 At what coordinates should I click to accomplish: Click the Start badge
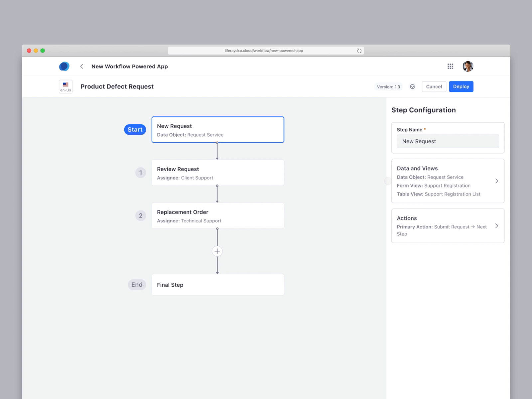click(x=135, y=129)
